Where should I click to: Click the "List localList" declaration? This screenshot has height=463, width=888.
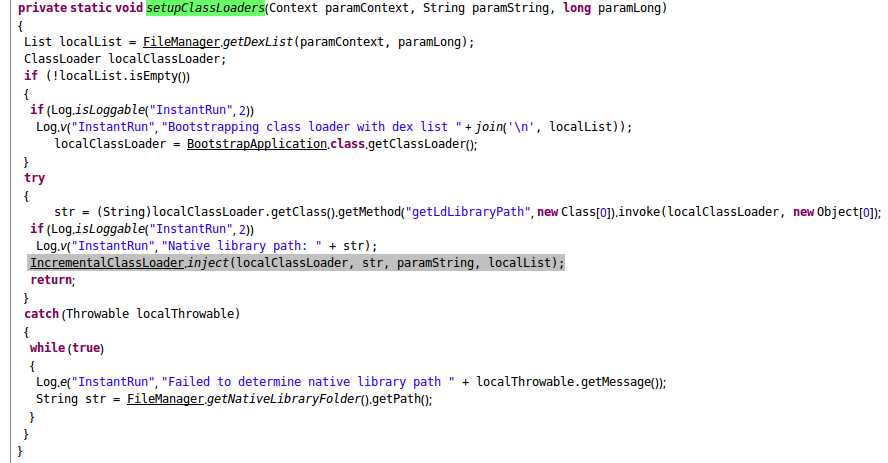click(72, 42)
